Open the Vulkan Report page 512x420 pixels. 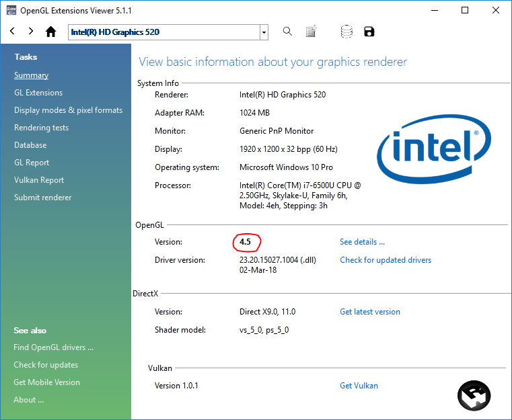point(39,180)
